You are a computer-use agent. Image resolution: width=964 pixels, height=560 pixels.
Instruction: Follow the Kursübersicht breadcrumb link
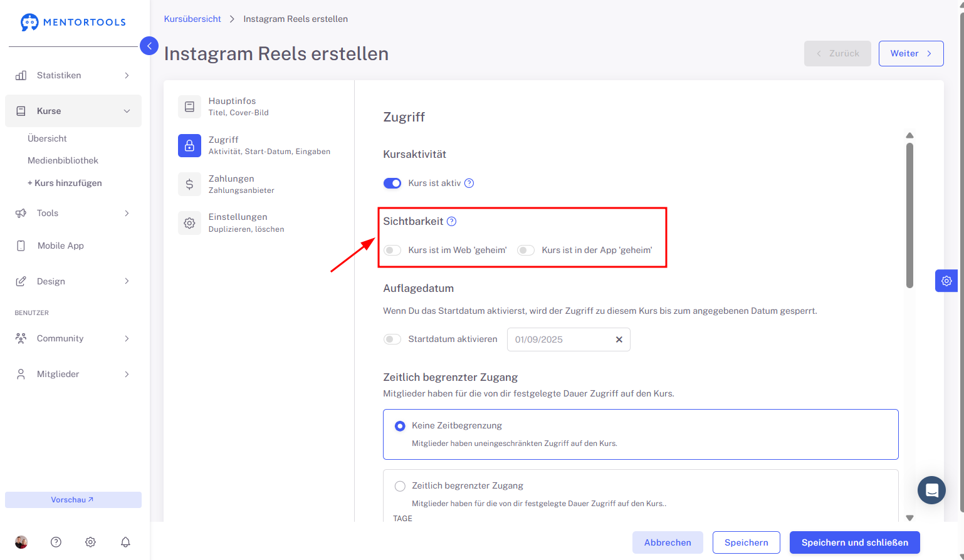click(x=192, y=19)
